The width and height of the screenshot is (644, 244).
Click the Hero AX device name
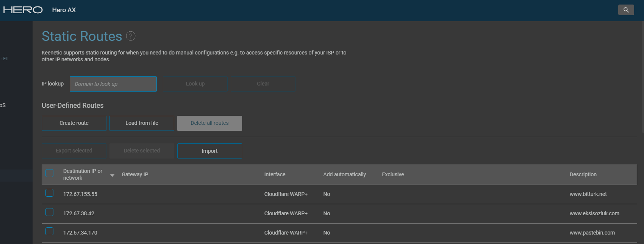[x=64, y=10]
